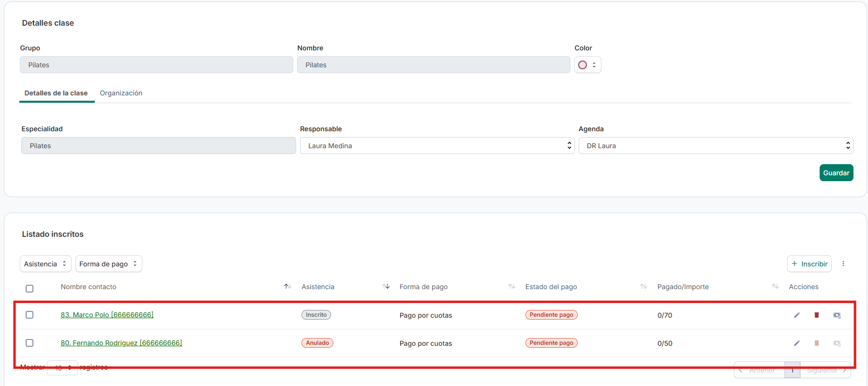868x386 pixels.
Task: Edit Fernando Rodriguez's enrollment with pencil icon
Action: 796,343
